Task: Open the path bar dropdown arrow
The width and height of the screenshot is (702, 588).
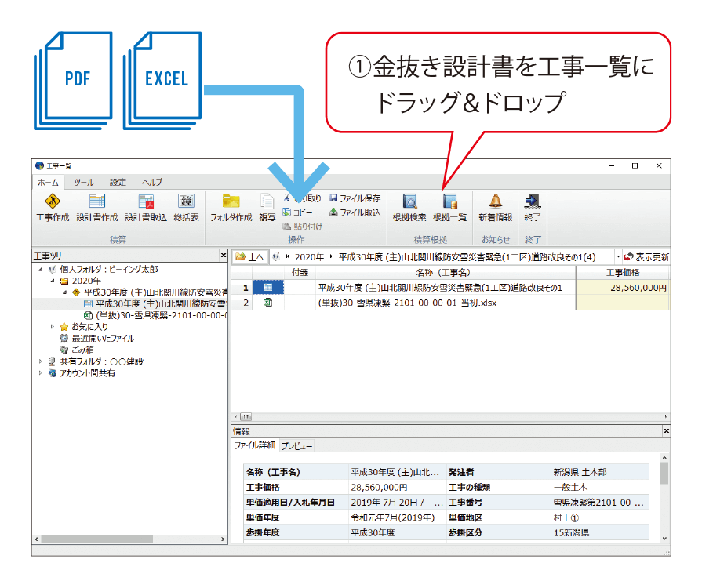Action: pyautogui.click(x=617, y=257)
